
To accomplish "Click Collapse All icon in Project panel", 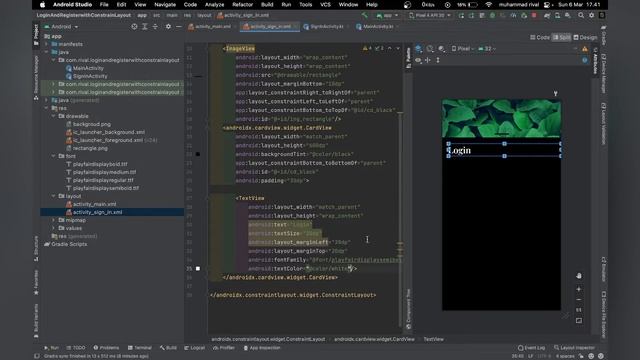I will (x=155, y=27).
